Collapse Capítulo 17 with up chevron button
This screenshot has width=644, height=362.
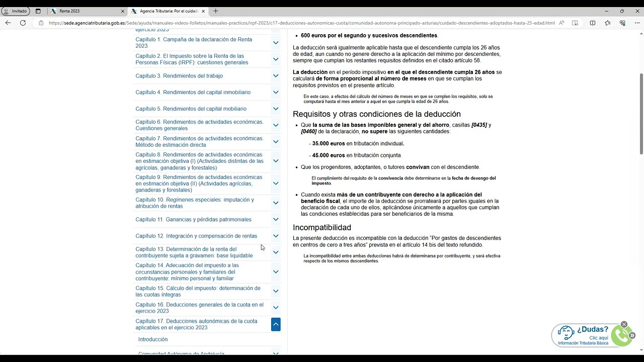pyautogui.click(x=276, y=325)
